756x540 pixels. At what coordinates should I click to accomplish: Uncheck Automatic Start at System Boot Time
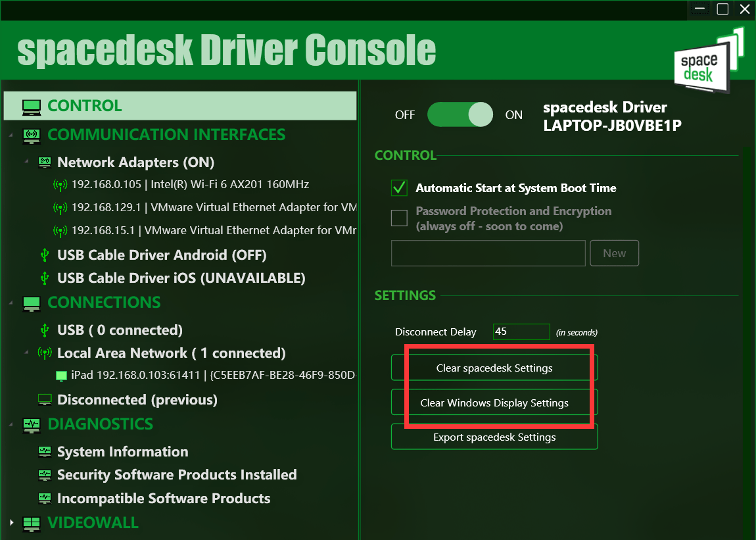pos(399,187)
